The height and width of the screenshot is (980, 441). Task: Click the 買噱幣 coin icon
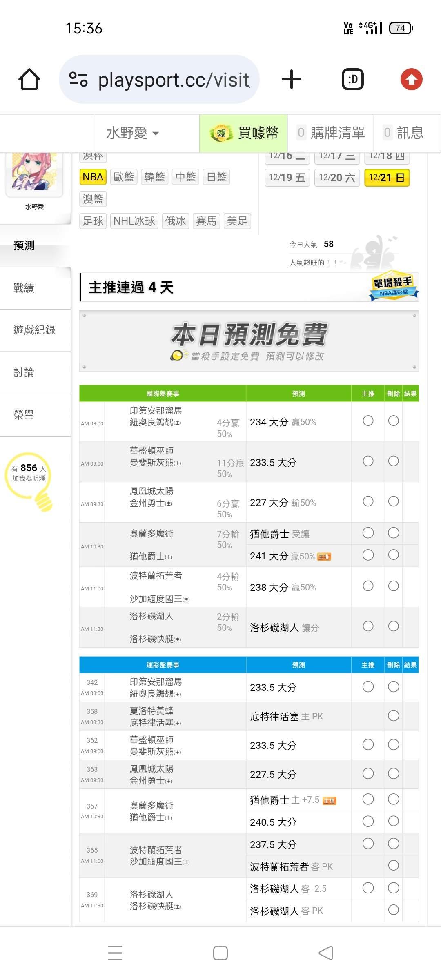click(221, 133)
